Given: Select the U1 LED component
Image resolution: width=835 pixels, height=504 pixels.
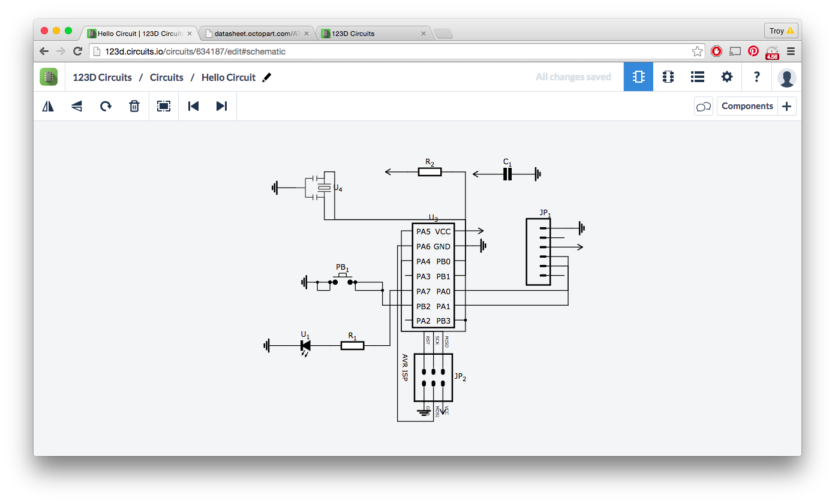Looking at the screenshot, I should coord(305,346).
